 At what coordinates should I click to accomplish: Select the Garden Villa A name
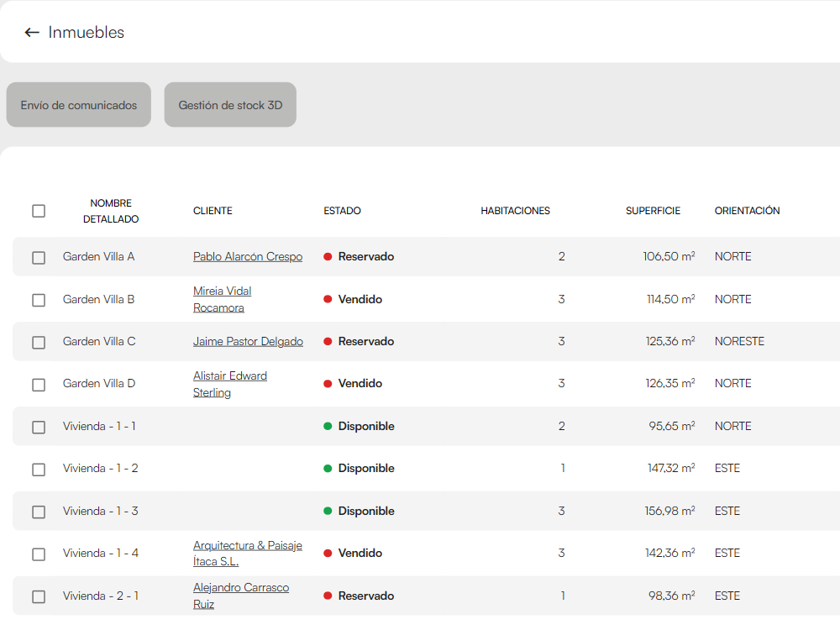tap(98, 256)
